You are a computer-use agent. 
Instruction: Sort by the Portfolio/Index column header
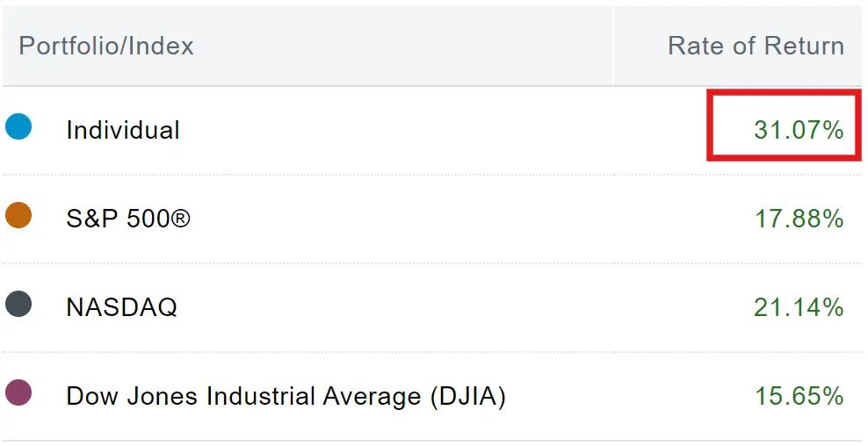106,46
